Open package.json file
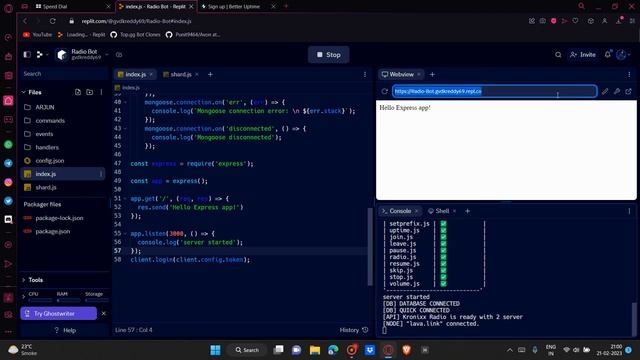Viewport: 640px width, 360px height. click(63, 231)
